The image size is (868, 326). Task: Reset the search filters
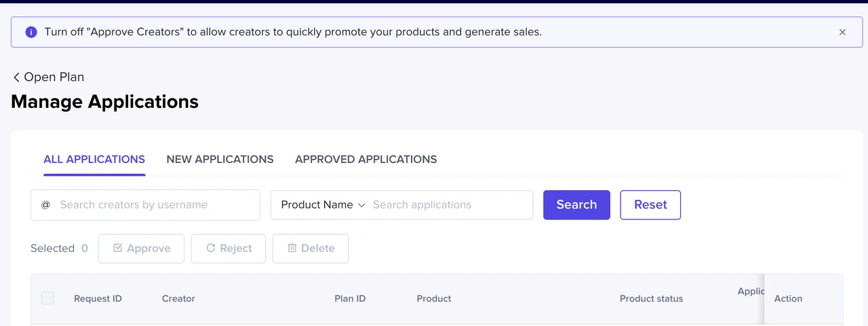point(650,204)
